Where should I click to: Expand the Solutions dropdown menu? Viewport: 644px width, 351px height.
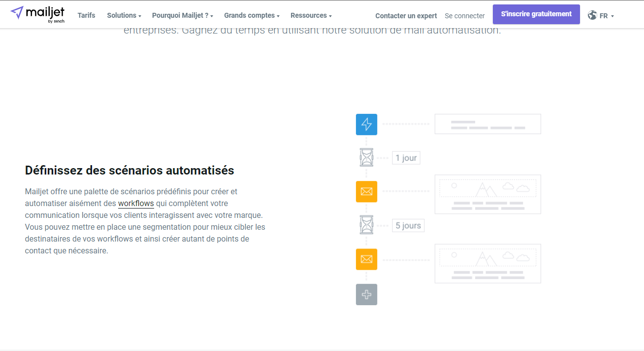[x=124, y=15]
